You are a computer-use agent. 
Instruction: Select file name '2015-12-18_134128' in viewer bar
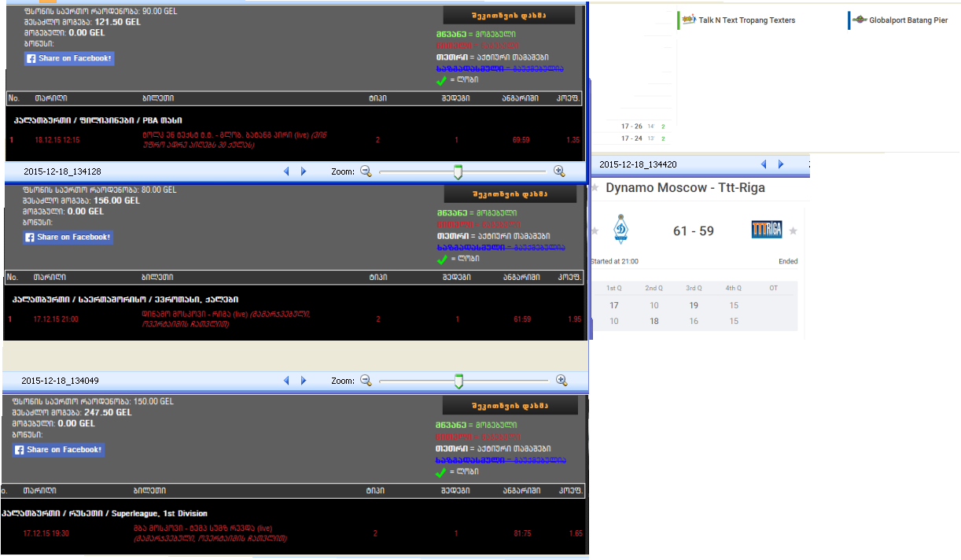point(62,171)
